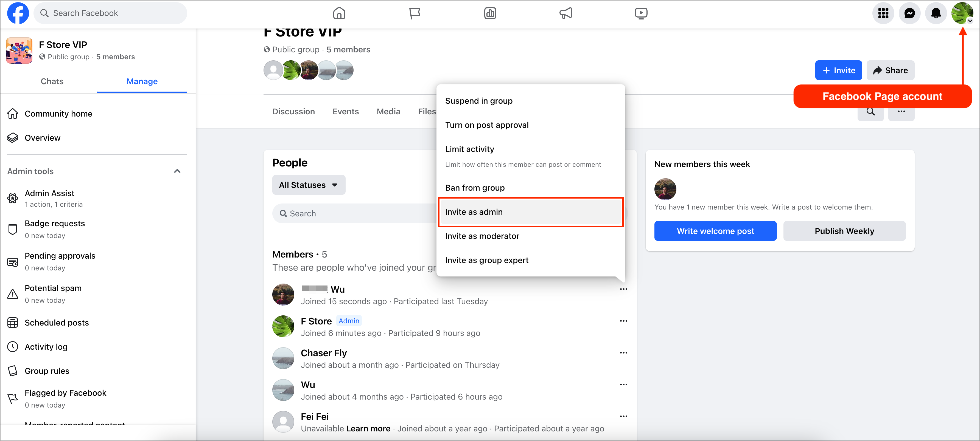Choose Invite as admin

[x=530, y=212]
